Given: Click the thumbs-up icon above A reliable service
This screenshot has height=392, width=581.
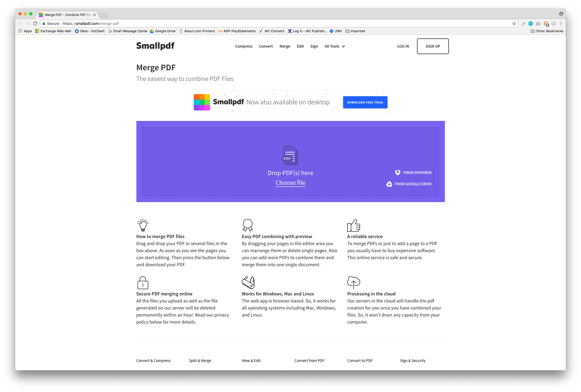Looking at the screenshot, I should tap(354, 225).
